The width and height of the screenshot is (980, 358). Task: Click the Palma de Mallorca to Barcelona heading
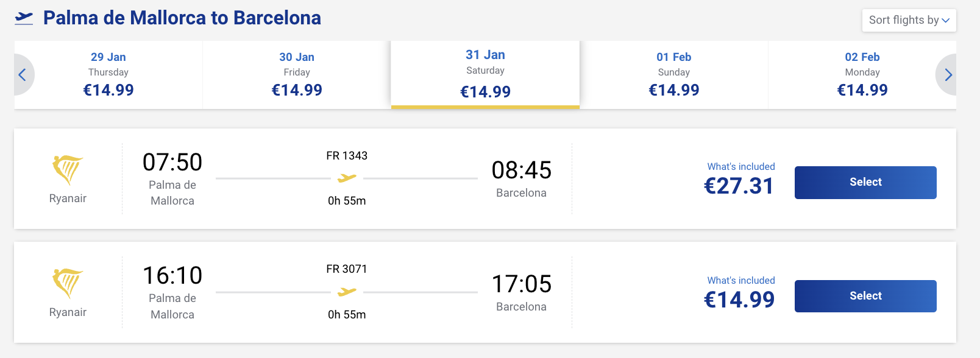coord(182,18)
